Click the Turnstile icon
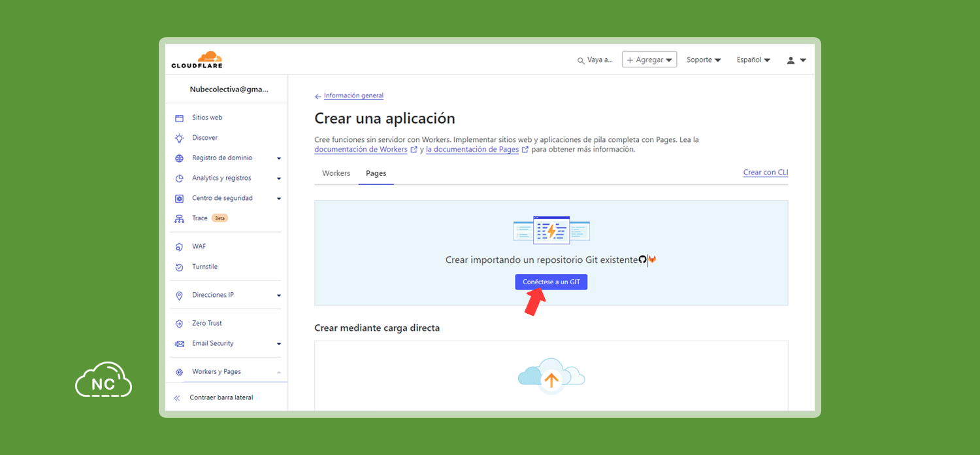 click(179, 267)
